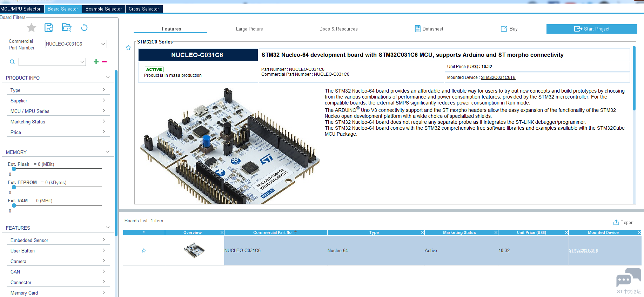The height and width of the screenshot is (297, 644).
Task: Add a search field with plus icon
Action: point(96,62)
